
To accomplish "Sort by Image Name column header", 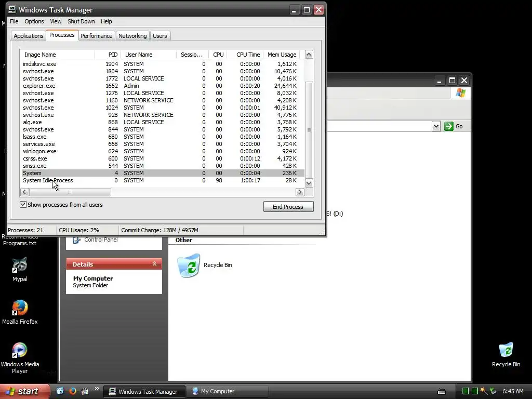I will point(57,55).
